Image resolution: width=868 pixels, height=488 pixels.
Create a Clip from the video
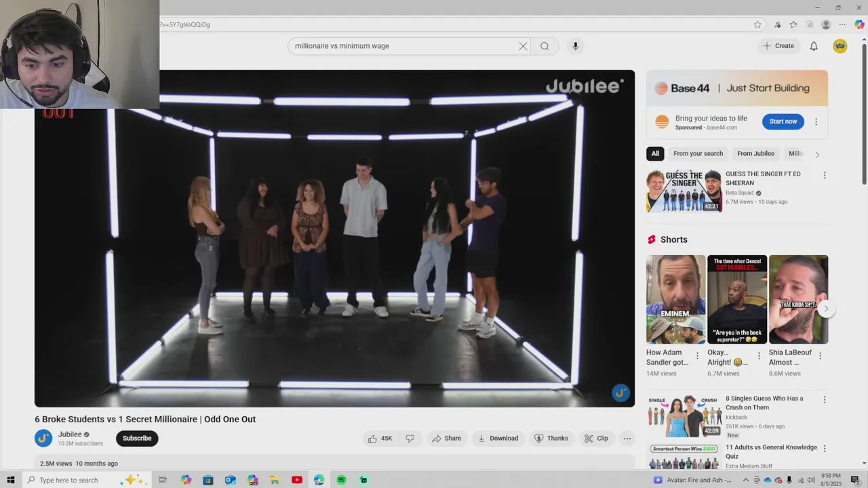point(596,439)
